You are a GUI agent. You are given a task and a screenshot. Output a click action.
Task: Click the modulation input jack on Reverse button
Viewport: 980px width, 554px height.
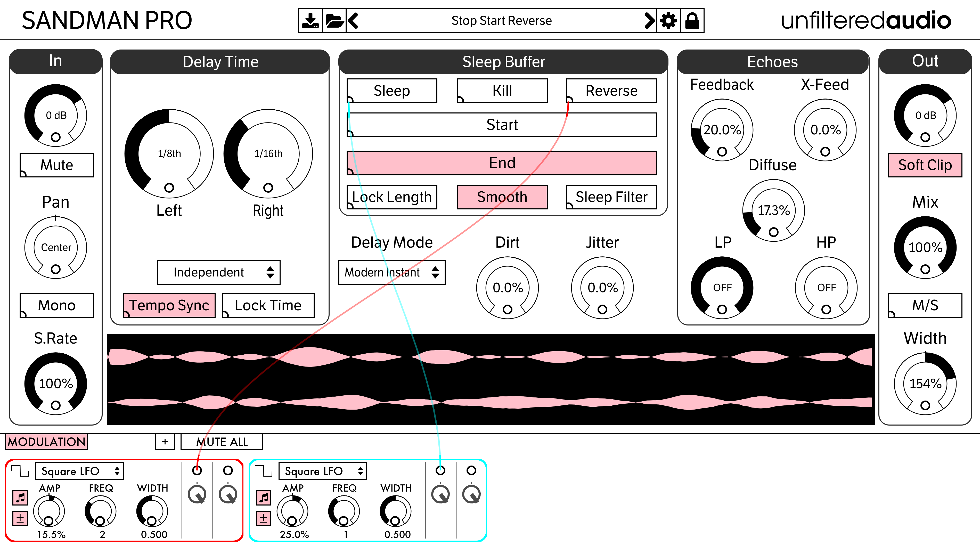569,100
